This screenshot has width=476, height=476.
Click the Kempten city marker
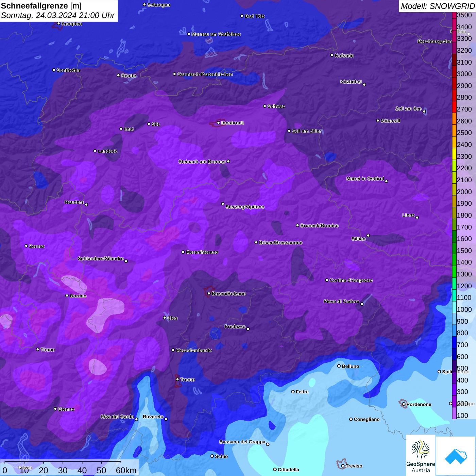coord(58,23)
